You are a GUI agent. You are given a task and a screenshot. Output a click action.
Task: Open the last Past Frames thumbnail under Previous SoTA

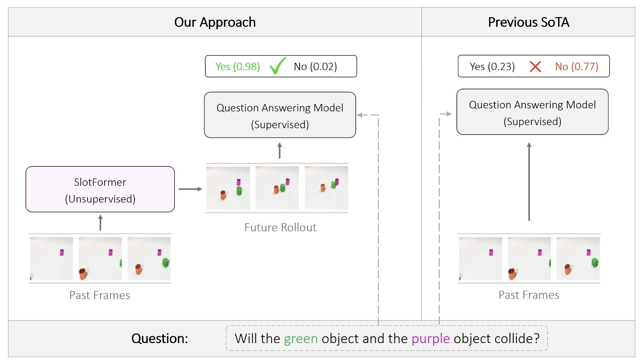coord(578,258)
